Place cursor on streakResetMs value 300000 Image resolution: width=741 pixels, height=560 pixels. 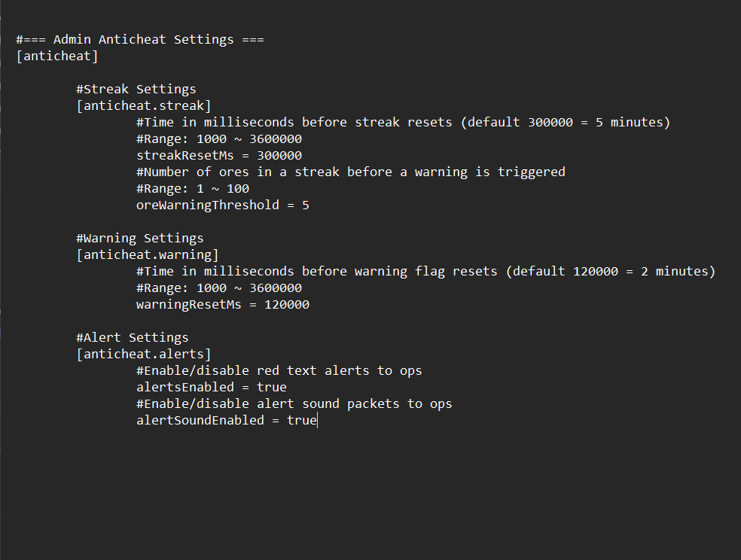(279, 155)
